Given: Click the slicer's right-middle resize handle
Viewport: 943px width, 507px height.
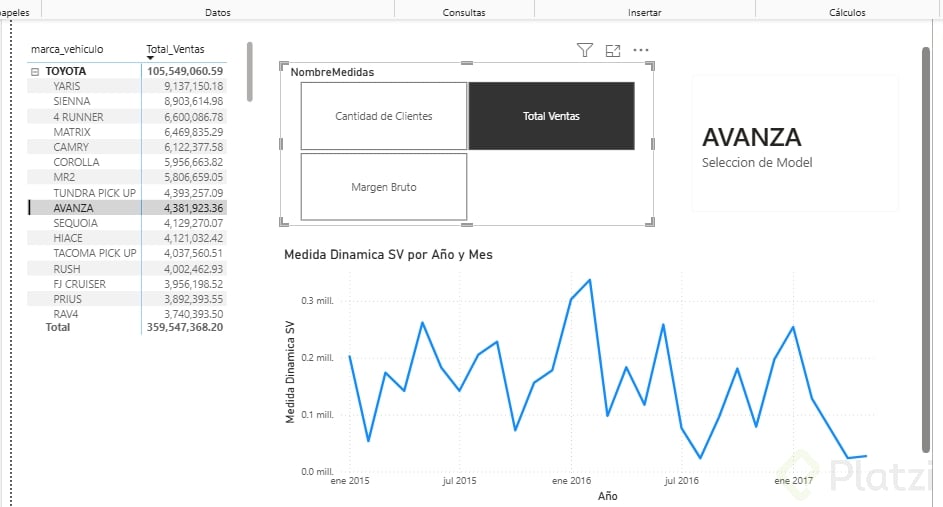Looking at the screenshot, I should point(653,144).
